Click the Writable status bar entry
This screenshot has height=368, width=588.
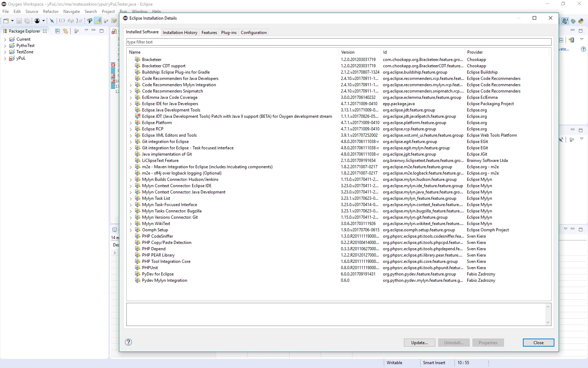[x=394, y=363]
